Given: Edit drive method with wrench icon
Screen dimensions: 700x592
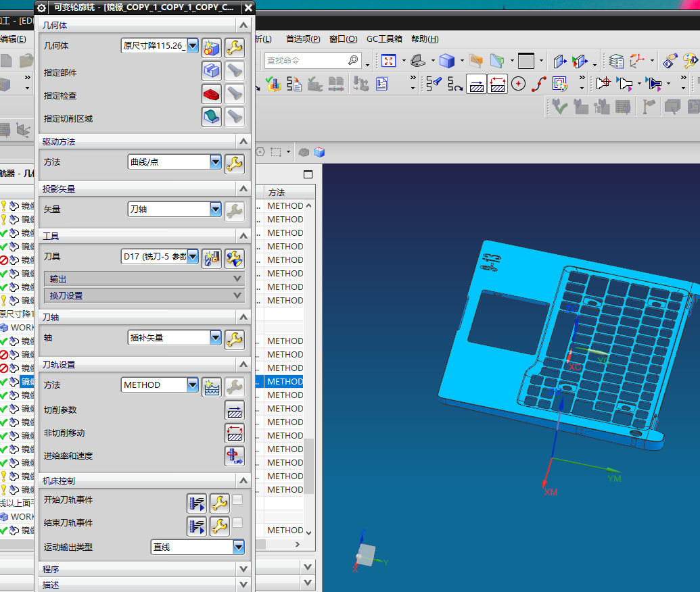Looking at the screenshot, I should (234, 164).
